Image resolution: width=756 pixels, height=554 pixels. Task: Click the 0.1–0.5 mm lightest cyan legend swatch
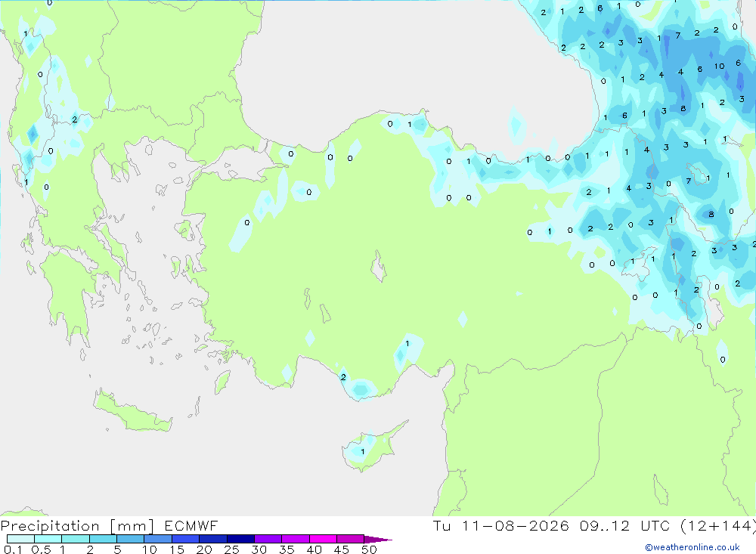20,539
